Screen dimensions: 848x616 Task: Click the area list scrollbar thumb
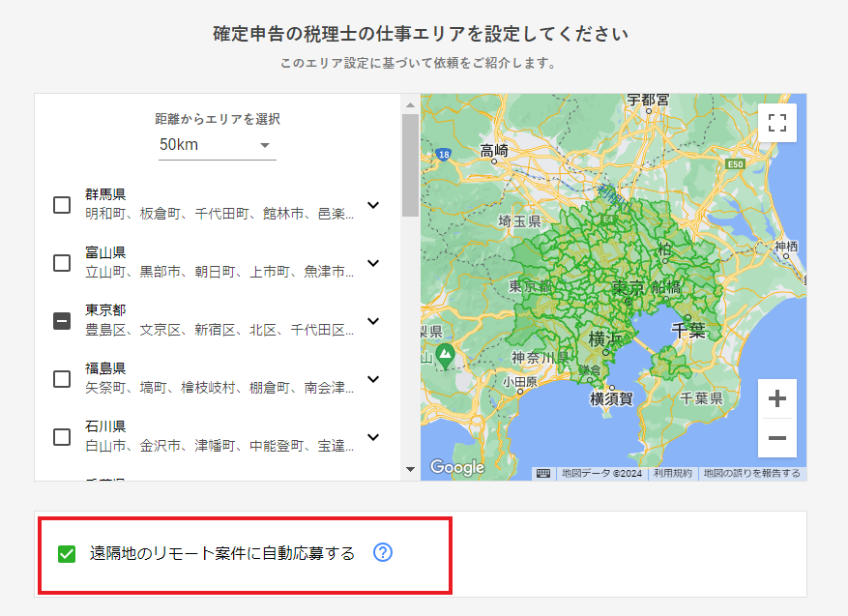[x=411, y=165]
